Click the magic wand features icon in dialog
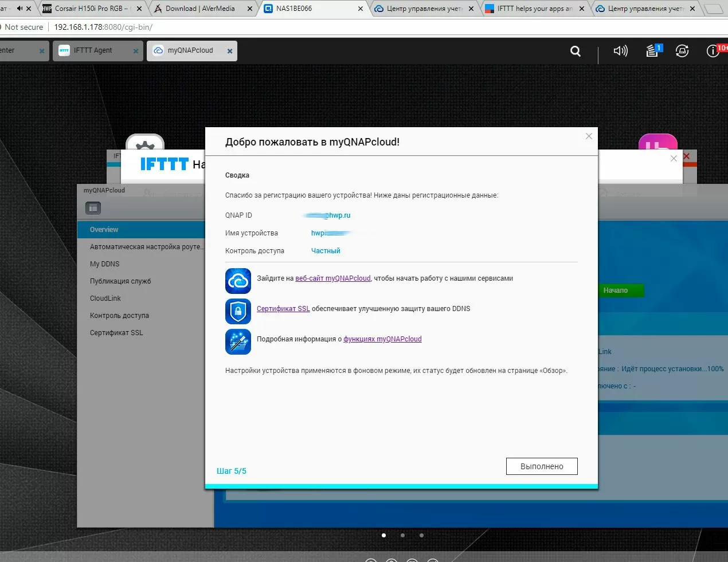The width and height of the screenshot is (728, 562). [x=238, y=341]
